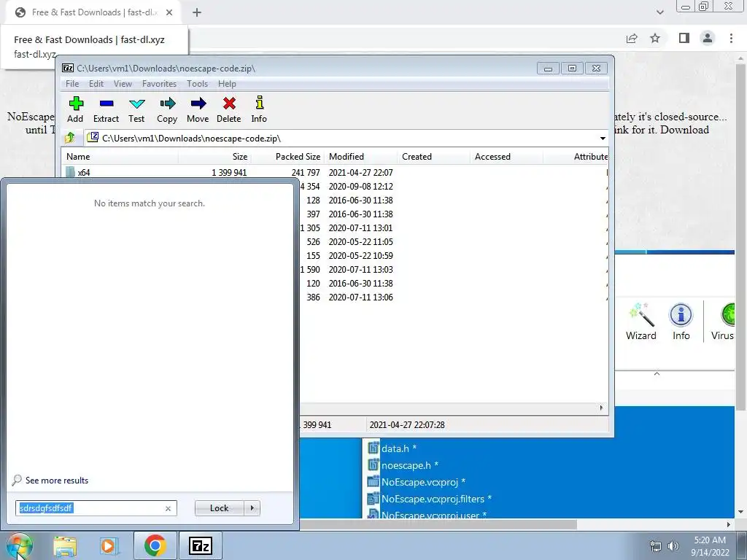The height and width of the screenshot is (560, 747).
Task: Click Chrome's share page icon
Action: [632, 38]
